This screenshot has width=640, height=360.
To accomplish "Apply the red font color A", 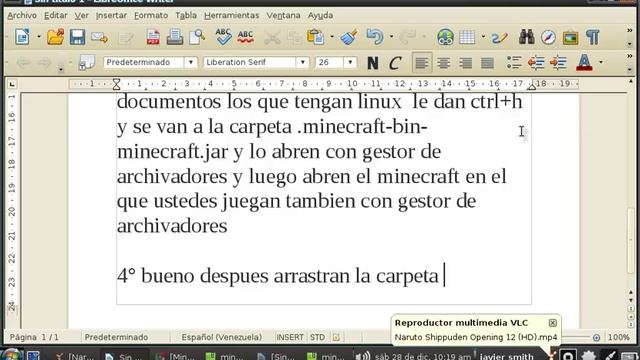I will [x=584, y=62].
